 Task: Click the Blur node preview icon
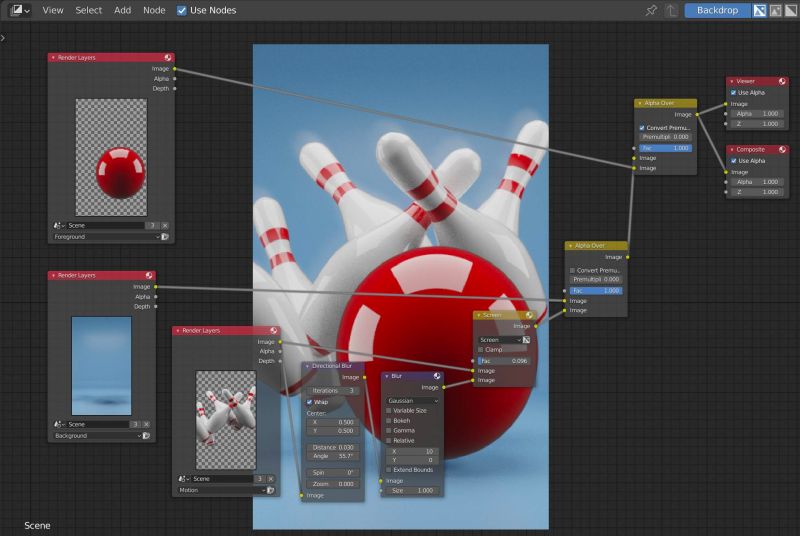tap(437, 376)
